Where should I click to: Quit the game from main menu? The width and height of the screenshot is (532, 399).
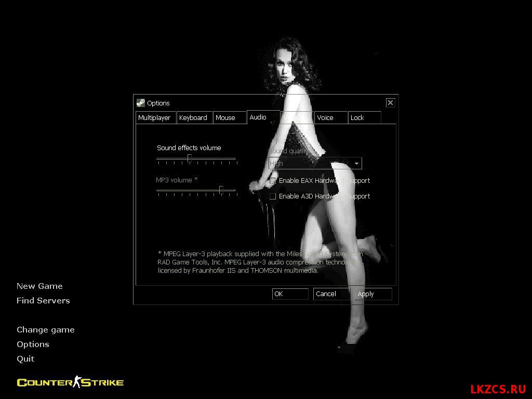pyautogui.click(x=25, y=359)
